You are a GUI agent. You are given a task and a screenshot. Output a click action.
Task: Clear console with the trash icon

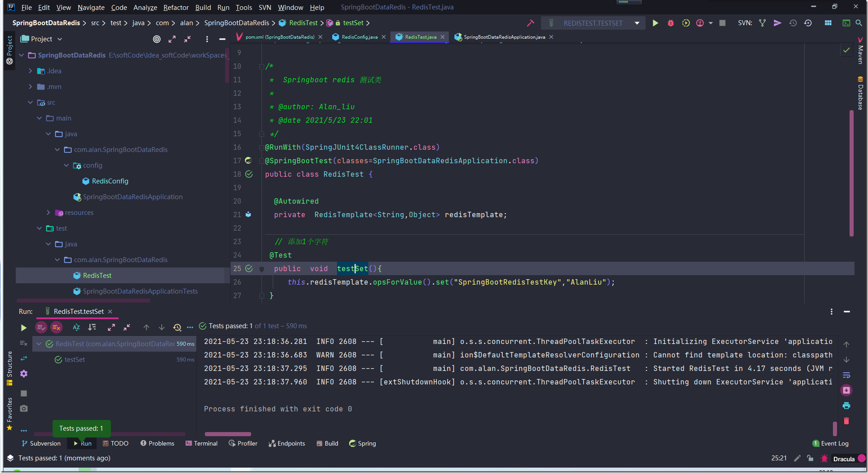point(846,421)
